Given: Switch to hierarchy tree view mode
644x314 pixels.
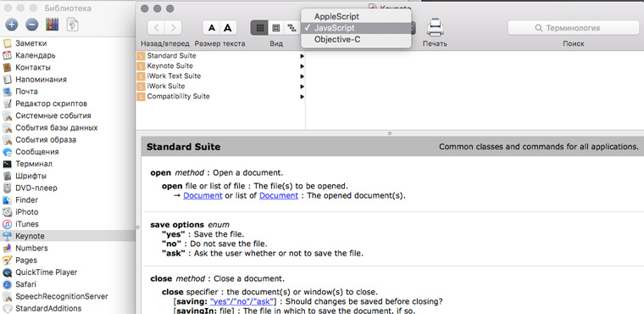Looking at the screenshot, I should [x=292, y=28].
